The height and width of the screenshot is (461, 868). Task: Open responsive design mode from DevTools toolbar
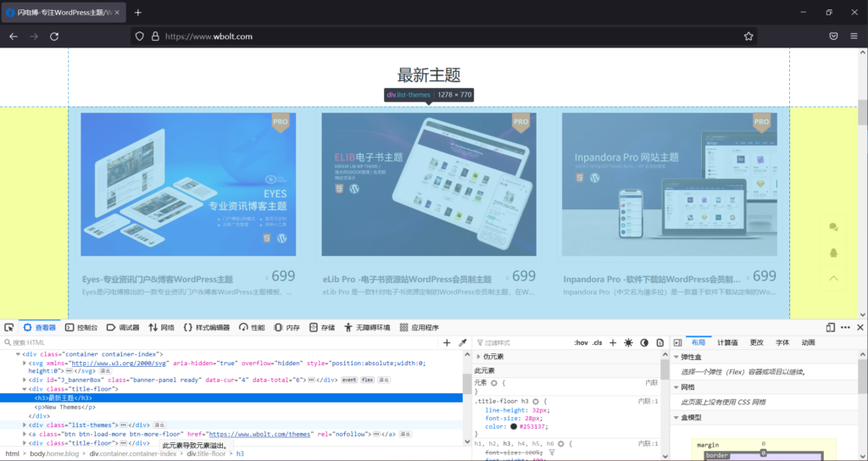831,327
